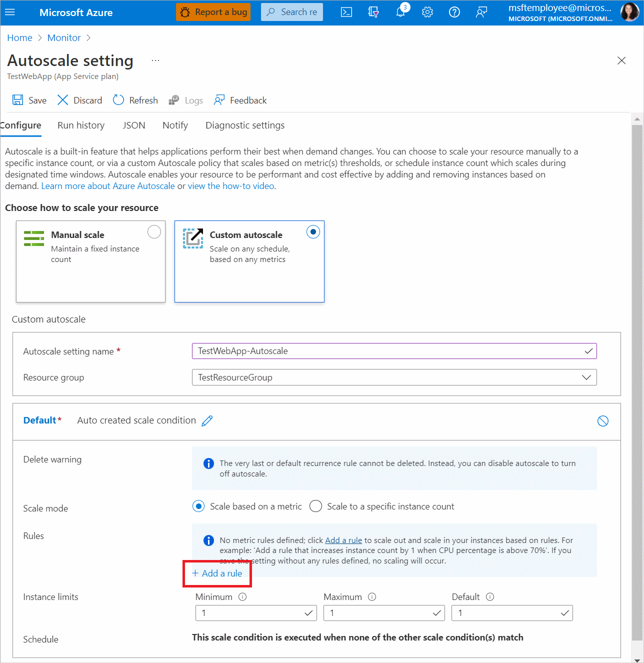Open the directory and subscription filter icon
This screenshot has width=644, height=663.
(x=373, y=12)
